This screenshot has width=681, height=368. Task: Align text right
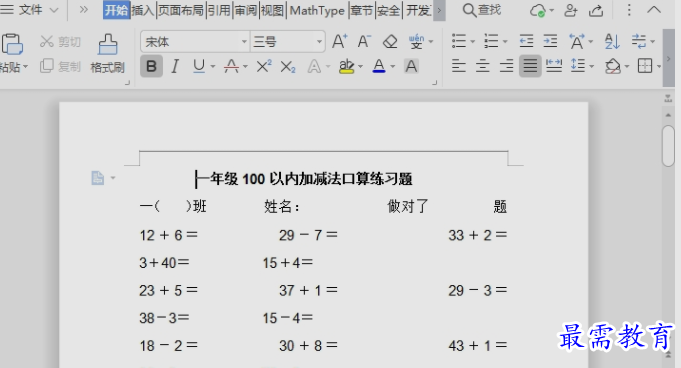click(506, 66)
